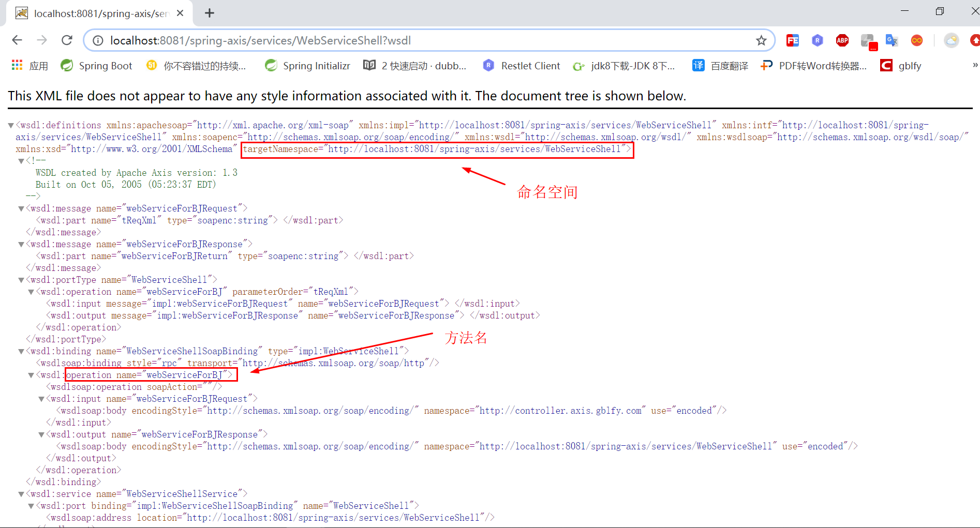Go forward to the next page
This screenshot has height=528, width=980.
click(42, 40)
